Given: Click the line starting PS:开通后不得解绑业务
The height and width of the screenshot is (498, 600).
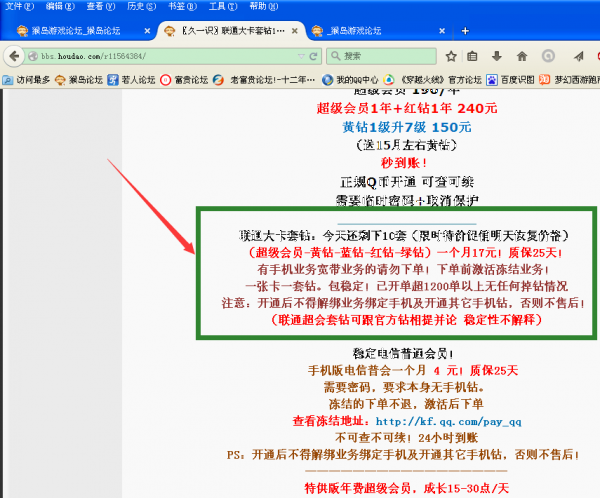Looking at the screenshot, I should coord(403,455).
